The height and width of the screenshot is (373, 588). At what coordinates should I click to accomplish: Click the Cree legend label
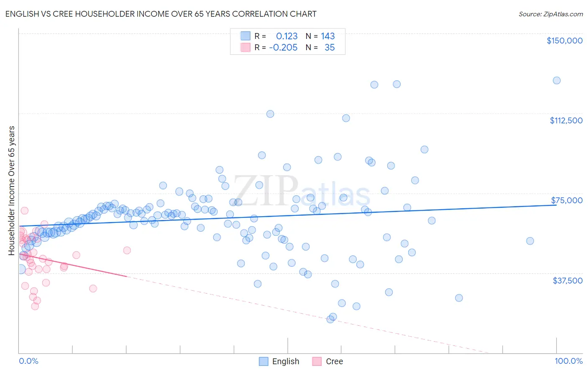point(334,361)
